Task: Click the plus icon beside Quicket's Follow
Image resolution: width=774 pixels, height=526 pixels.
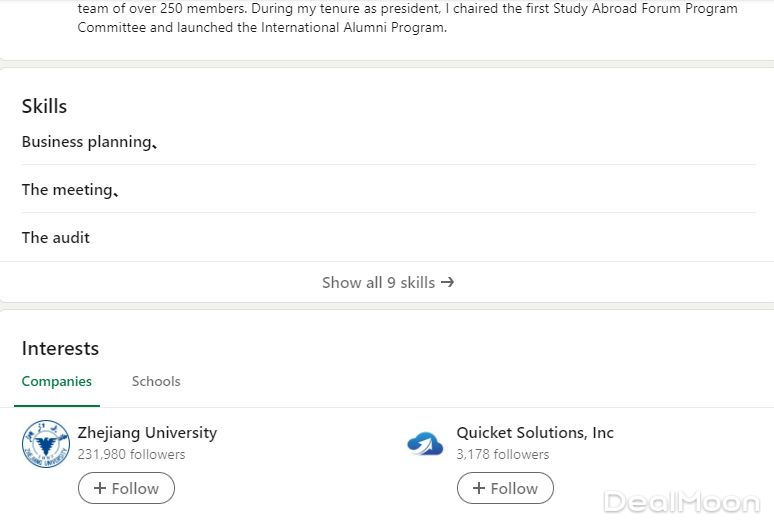Action: click(479, 488)
